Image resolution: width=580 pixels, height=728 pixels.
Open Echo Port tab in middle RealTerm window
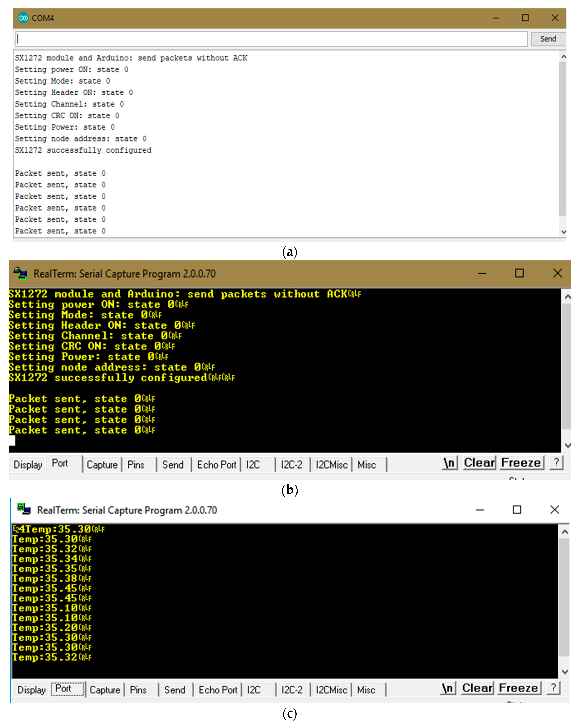pyautogui.click(x=217, y=465)
